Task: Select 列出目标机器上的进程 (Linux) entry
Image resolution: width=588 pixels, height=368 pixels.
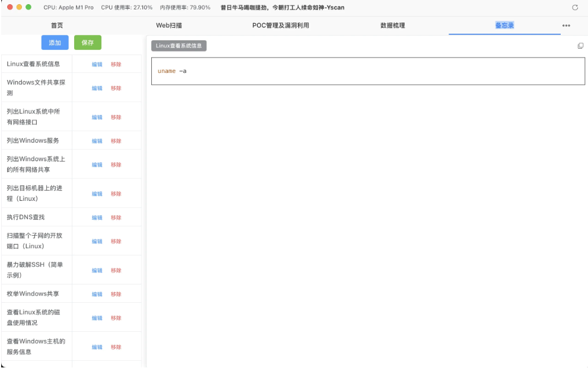Action: (34, 194)
